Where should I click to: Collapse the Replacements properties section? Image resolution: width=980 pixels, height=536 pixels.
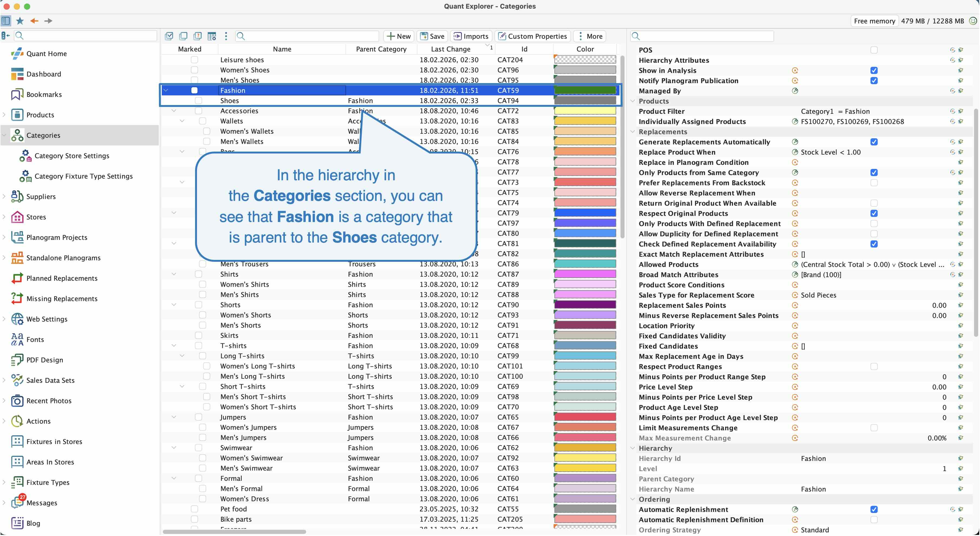pos(633,132)
